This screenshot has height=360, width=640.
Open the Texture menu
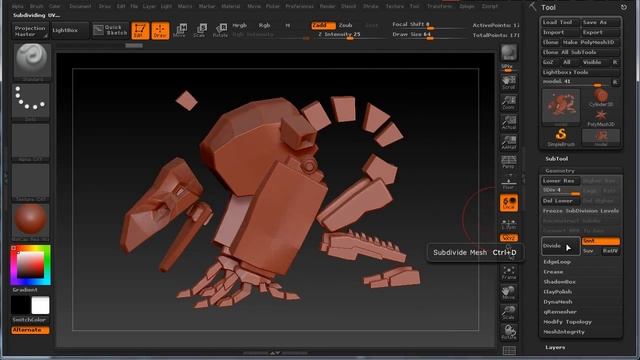pyautogui.click(x=395, y=7)
